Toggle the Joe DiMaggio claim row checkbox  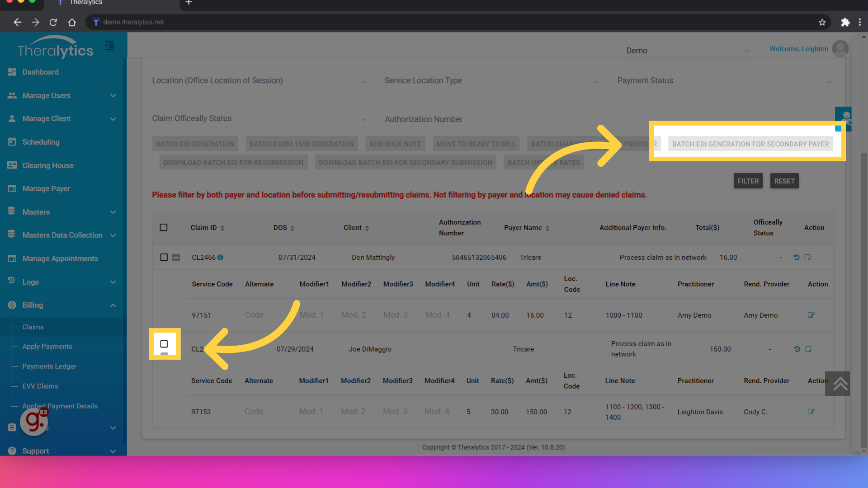pos(164,344)
